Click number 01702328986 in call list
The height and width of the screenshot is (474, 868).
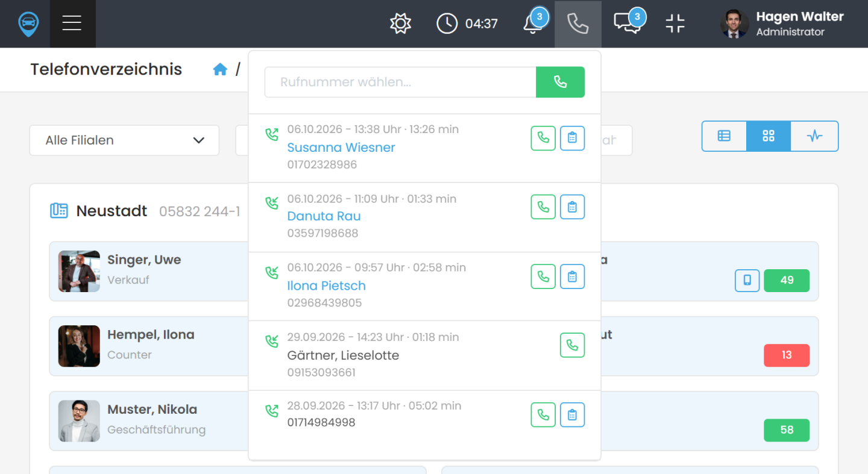click(x=322, y=164)
